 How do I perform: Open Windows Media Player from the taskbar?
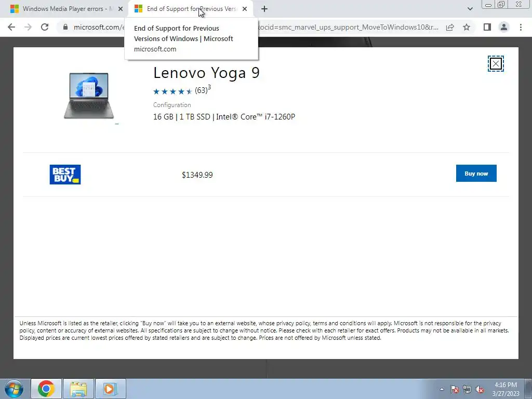110,389
